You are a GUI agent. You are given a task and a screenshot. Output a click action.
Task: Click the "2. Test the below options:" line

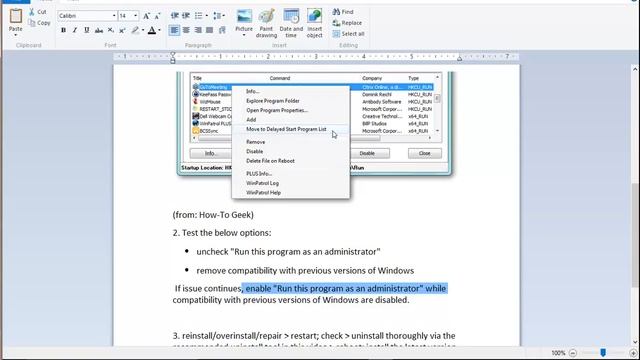(222, 233)
